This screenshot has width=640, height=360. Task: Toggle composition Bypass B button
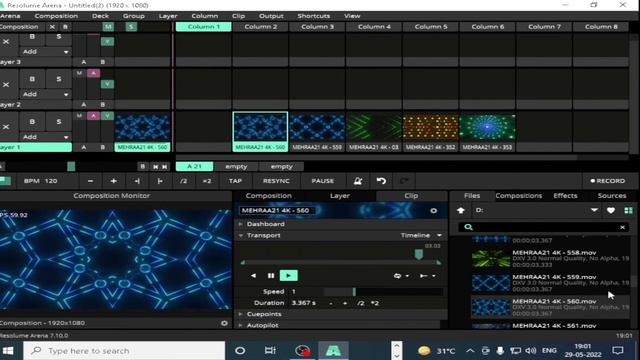coord(65,27)
